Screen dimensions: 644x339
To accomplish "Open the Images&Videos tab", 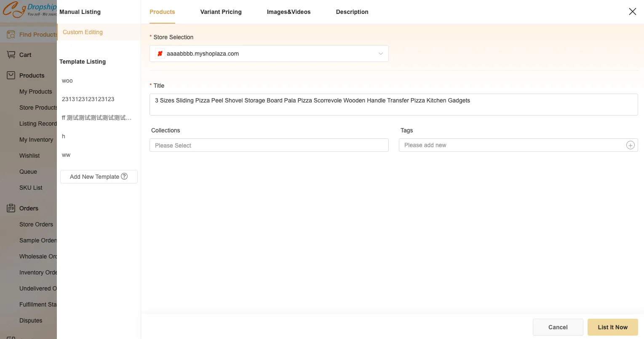I will pyautogui.click(x=289, y=12).
